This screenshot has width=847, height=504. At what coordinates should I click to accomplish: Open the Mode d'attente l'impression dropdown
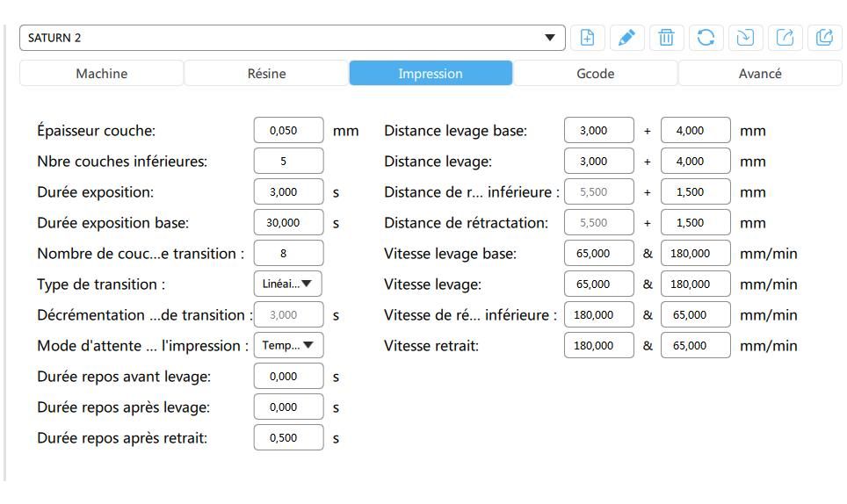pyautogui.click(x=288, y=345)
